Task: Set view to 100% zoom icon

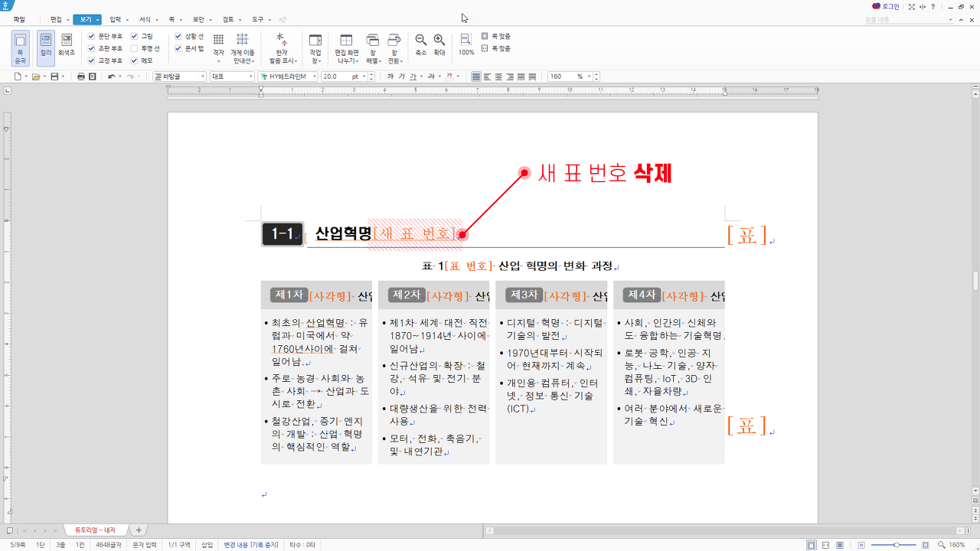Action: 466,44
